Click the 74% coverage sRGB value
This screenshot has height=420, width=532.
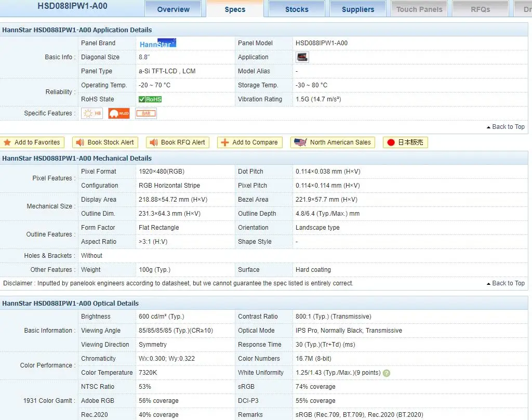315,387
